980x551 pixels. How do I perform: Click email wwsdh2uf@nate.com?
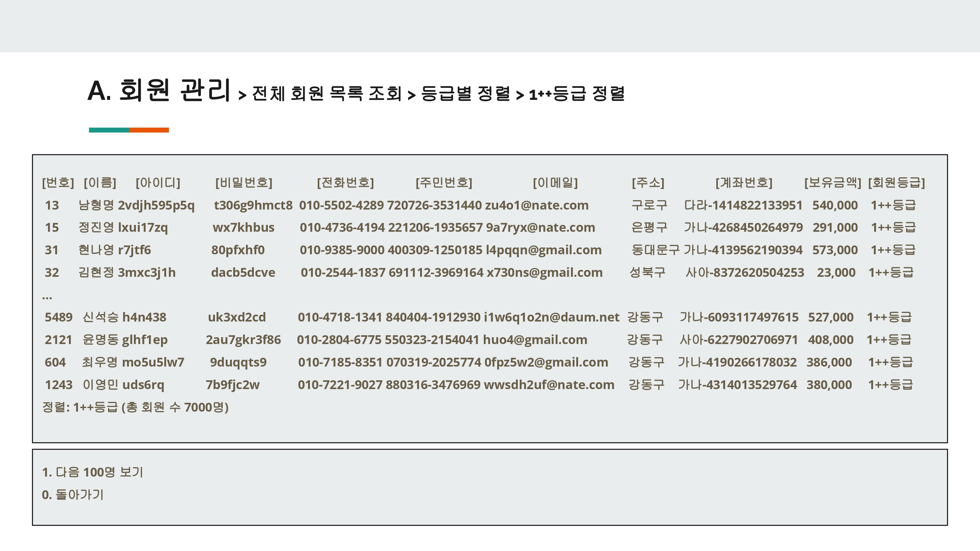pos(549,385)
